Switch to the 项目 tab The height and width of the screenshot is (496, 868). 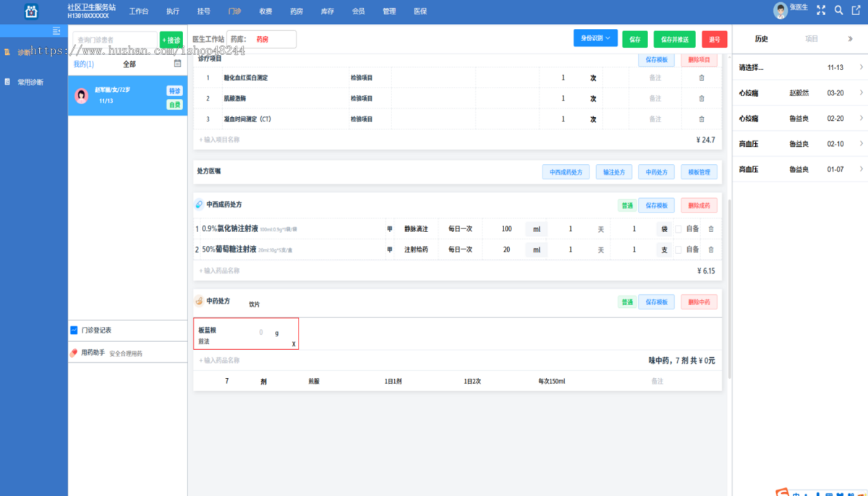pyautogui.click(x=812, y=39)
